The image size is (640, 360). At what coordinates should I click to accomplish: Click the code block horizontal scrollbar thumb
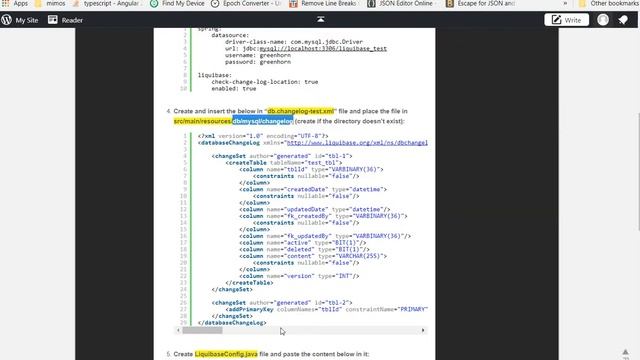pyautogui.click(x=202, y=330)
